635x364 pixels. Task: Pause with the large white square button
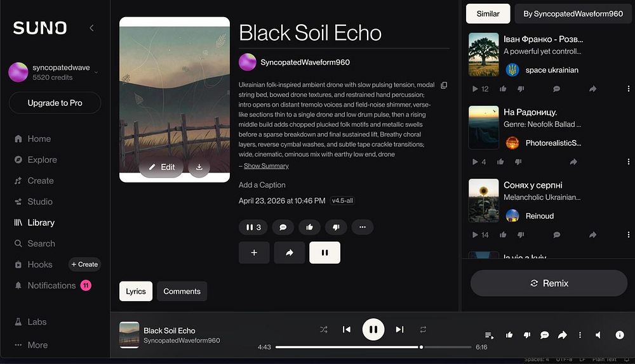coord(324,253)
